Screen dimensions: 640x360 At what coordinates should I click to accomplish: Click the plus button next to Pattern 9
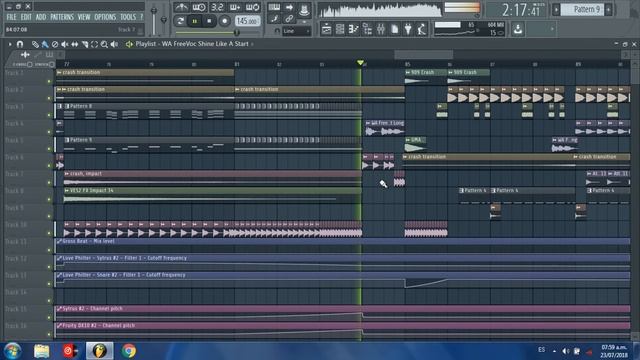tap(609, 9)
